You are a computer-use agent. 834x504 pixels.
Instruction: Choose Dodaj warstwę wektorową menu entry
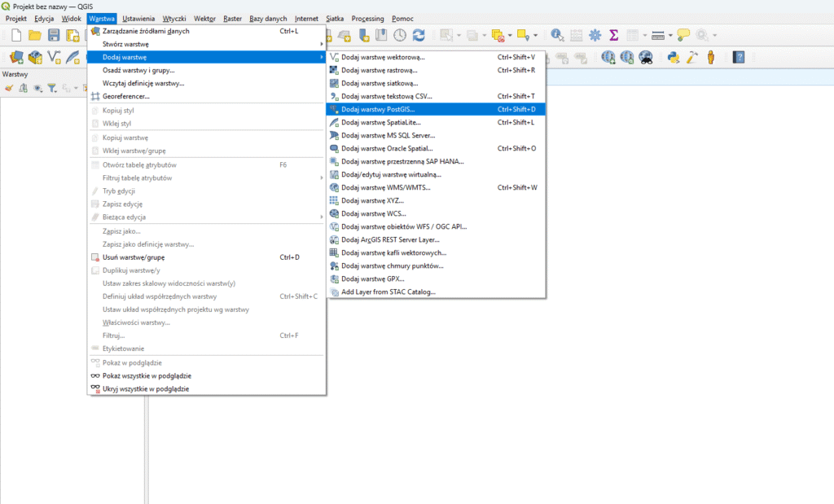pos(383,57)
